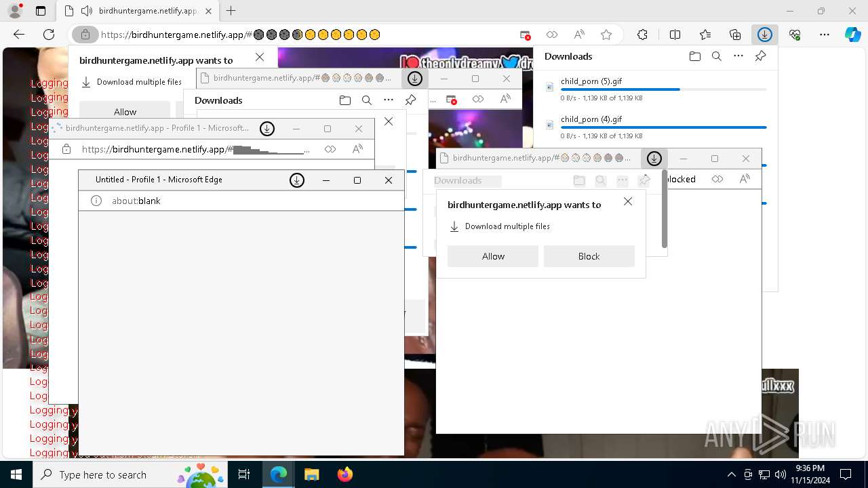Switch to Microsoft Edge from the taskbar
The height and width of the screenshot is (488, 868).
coord(279,474)
